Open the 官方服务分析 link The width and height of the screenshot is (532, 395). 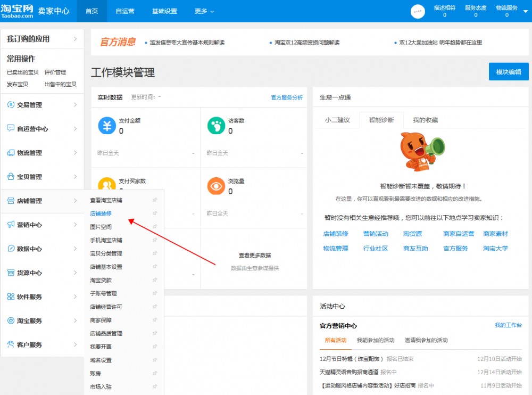tap(287, 97)
